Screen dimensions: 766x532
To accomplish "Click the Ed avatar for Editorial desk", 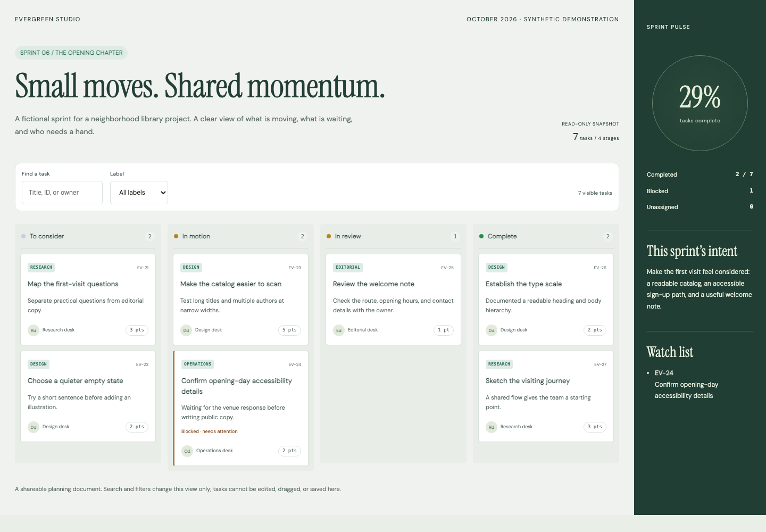I will [339, 330].
